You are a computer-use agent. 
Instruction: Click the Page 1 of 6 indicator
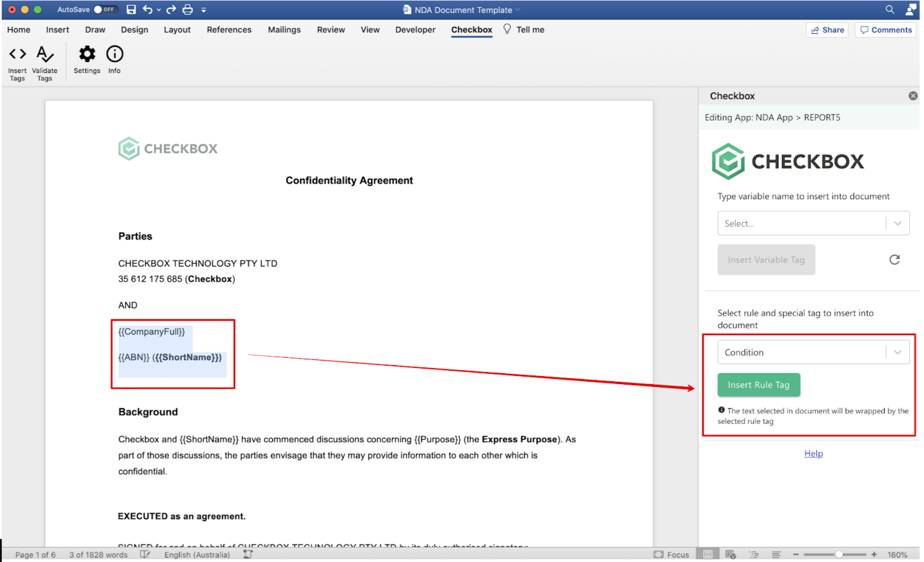pyautogui.click(x=36, y=554)
